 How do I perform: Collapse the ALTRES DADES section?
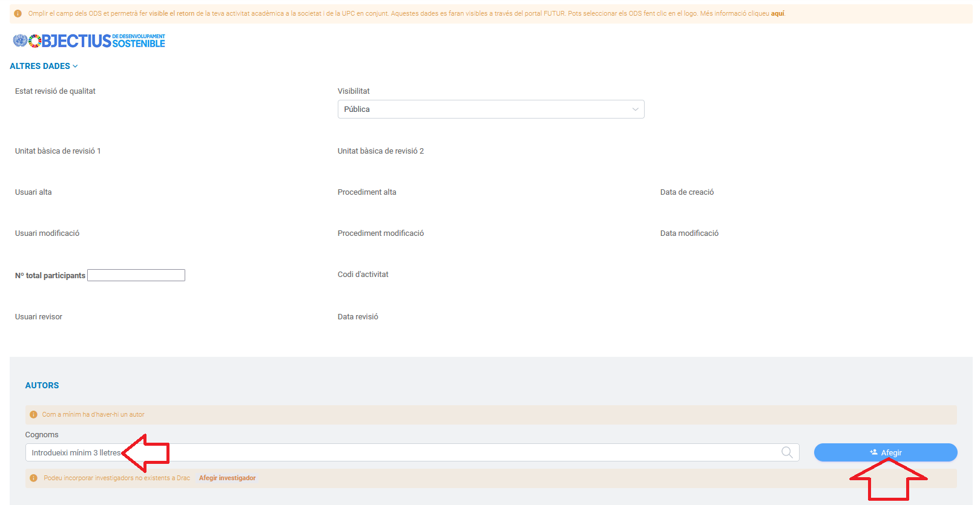pos(44,66)
